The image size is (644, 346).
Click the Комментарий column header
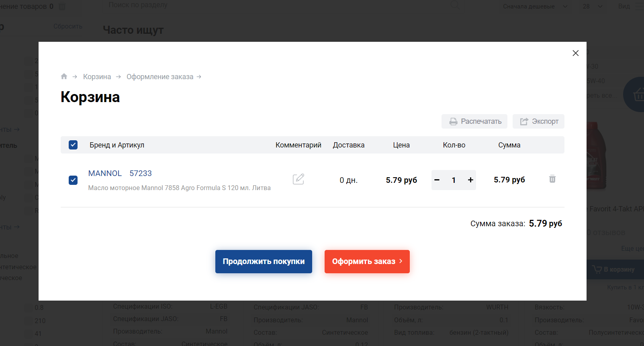coord(298,145)
